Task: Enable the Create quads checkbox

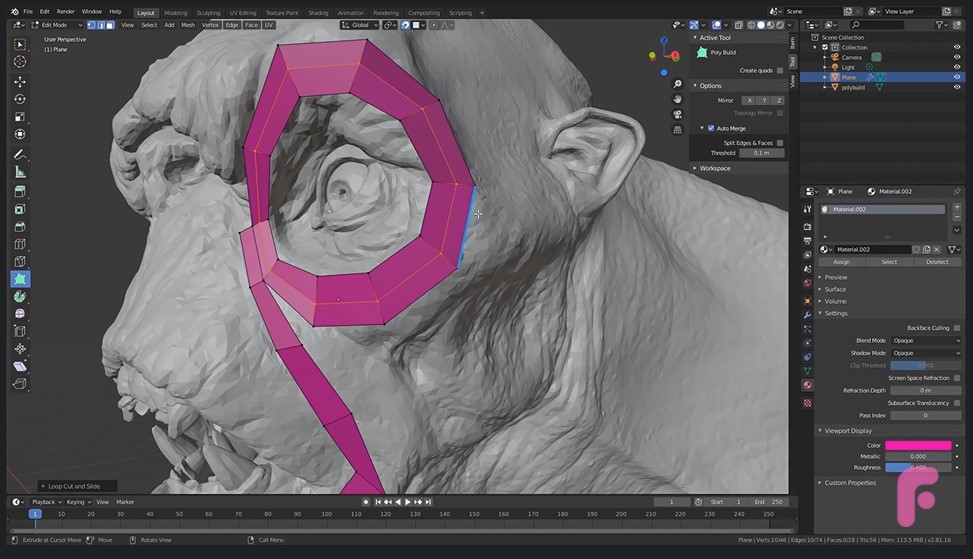Action: point(780,70)
